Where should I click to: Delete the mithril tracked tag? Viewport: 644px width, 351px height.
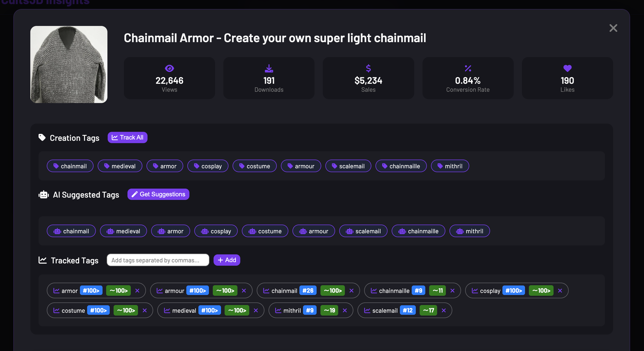pos(345,310)
